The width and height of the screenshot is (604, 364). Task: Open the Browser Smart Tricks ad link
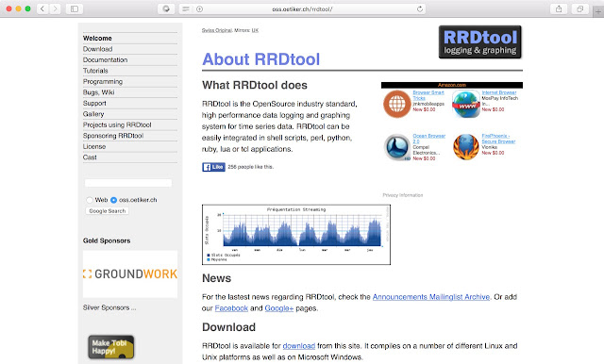coord(428,95)
